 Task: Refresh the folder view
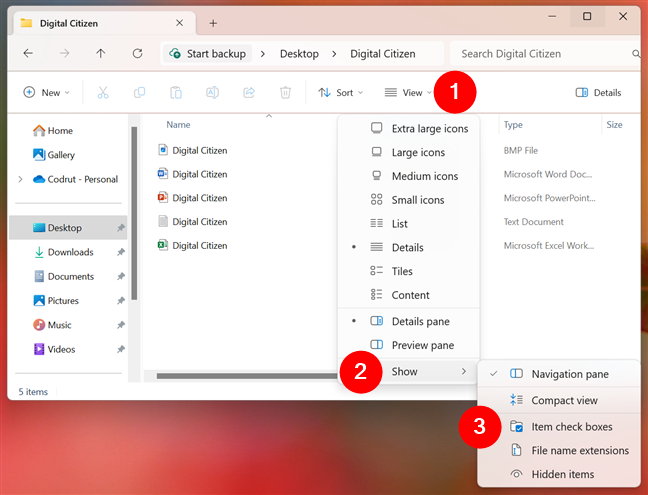click(x=137, y=53)
